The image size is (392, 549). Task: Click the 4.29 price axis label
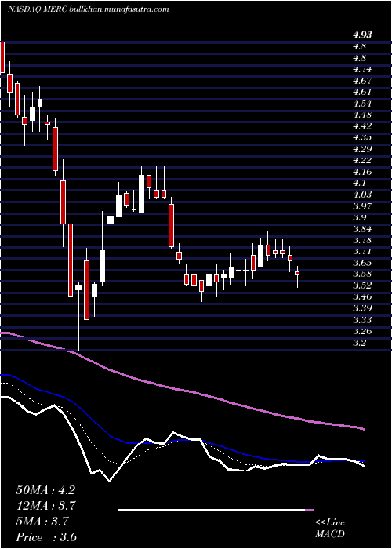click(x=362, y=149)
